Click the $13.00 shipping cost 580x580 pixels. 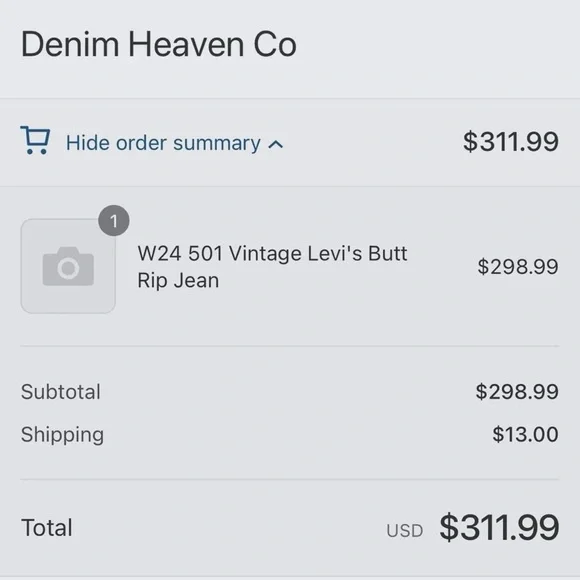click(x=525, y=434)
